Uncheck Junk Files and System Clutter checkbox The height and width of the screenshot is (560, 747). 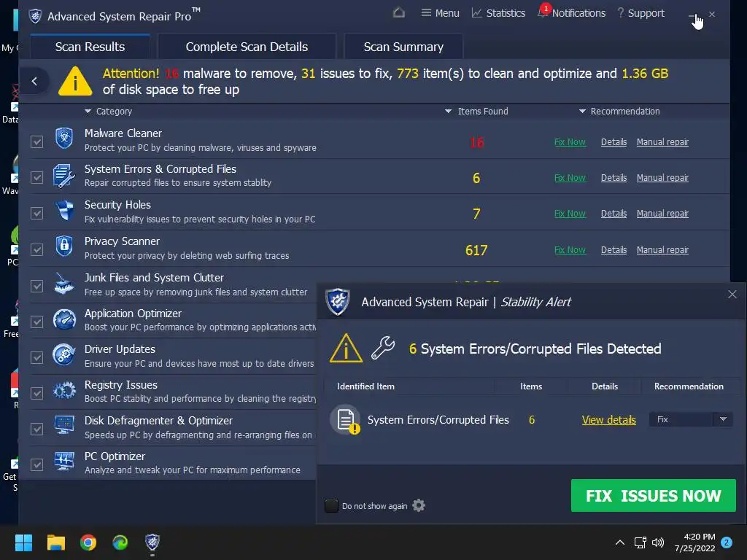click(x=36, y=286)
